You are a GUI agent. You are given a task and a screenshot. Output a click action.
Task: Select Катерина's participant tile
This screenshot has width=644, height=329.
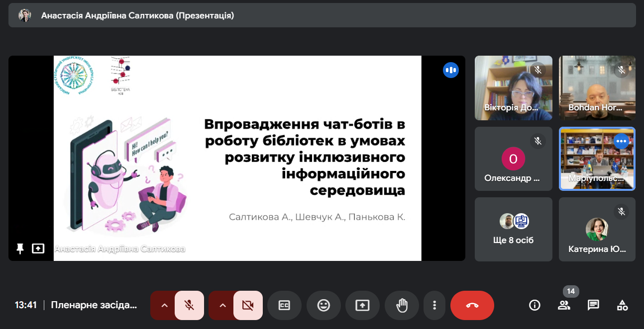tap(597, 229)
